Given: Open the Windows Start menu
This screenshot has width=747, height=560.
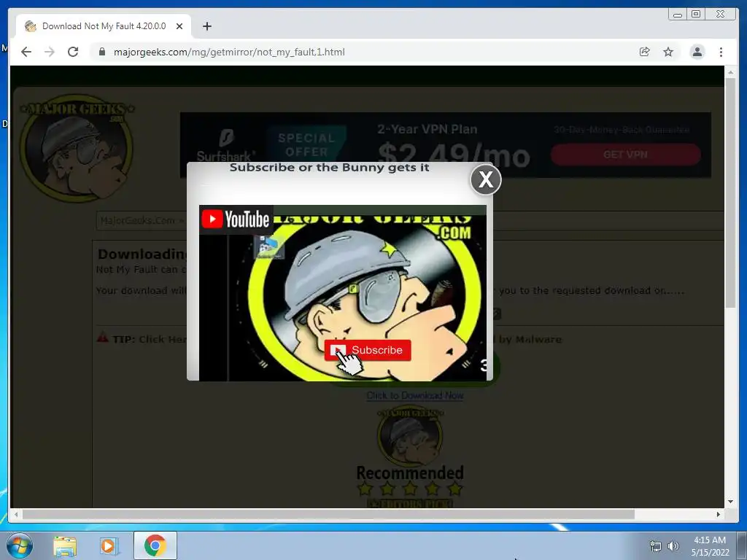Looking at the screenshot, I should (20, 545).
